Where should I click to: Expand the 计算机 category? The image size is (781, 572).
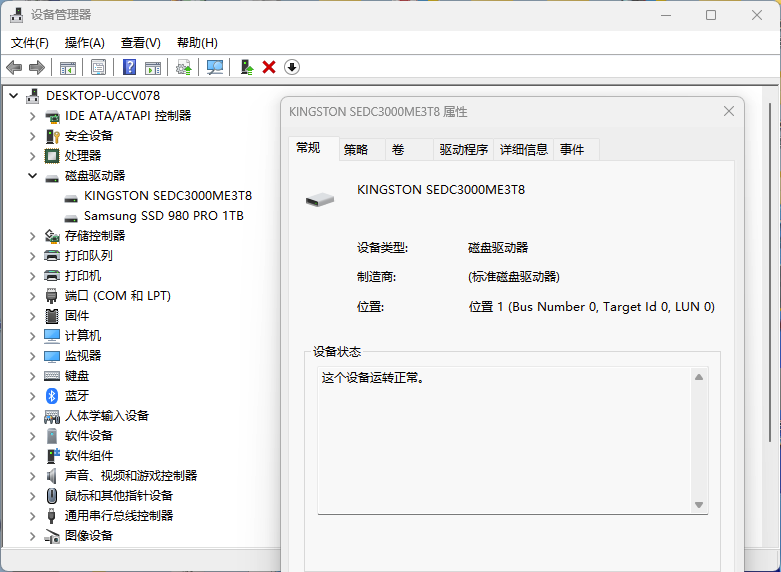coord(32,336)
